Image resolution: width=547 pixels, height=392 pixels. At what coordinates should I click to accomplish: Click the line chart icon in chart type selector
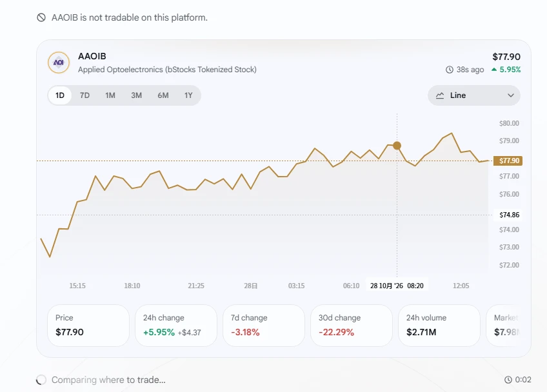(x=440, y=95)
